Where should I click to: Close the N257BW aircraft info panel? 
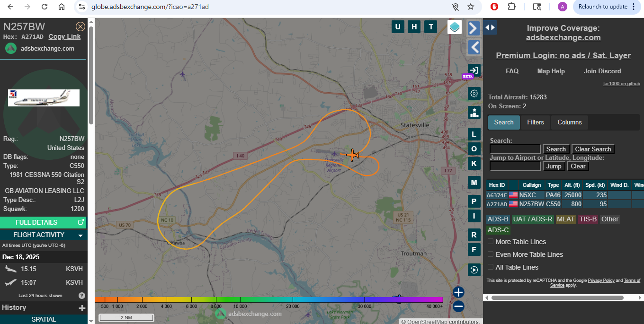coord(80,26)
